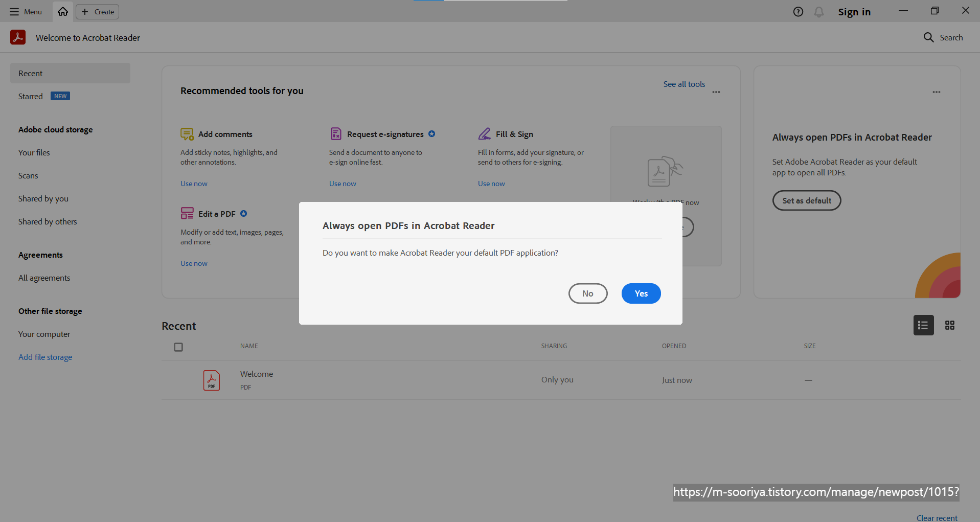Open Search with magnifier icon
The image size is (980, 522).
coord(943,37)
